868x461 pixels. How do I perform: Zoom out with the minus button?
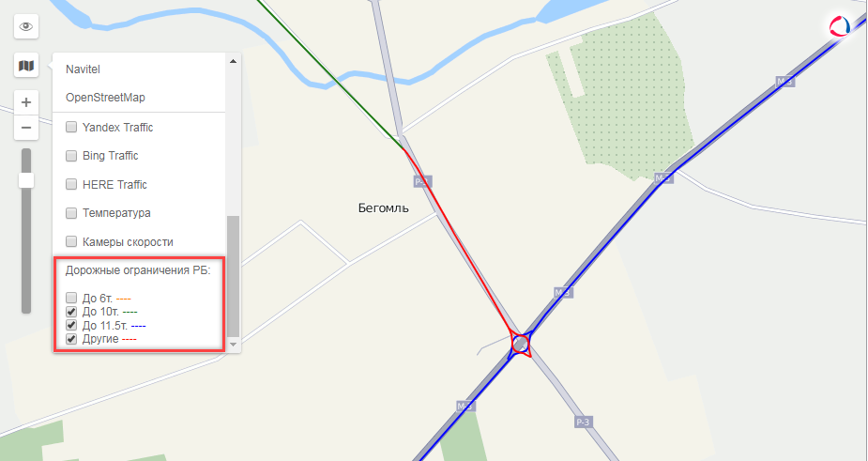coord(26,128)
